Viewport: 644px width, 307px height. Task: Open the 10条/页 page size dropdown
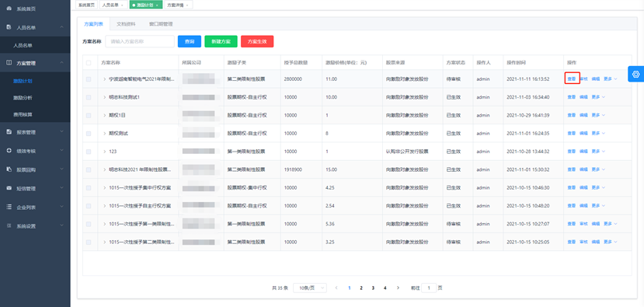pos(310,288)
